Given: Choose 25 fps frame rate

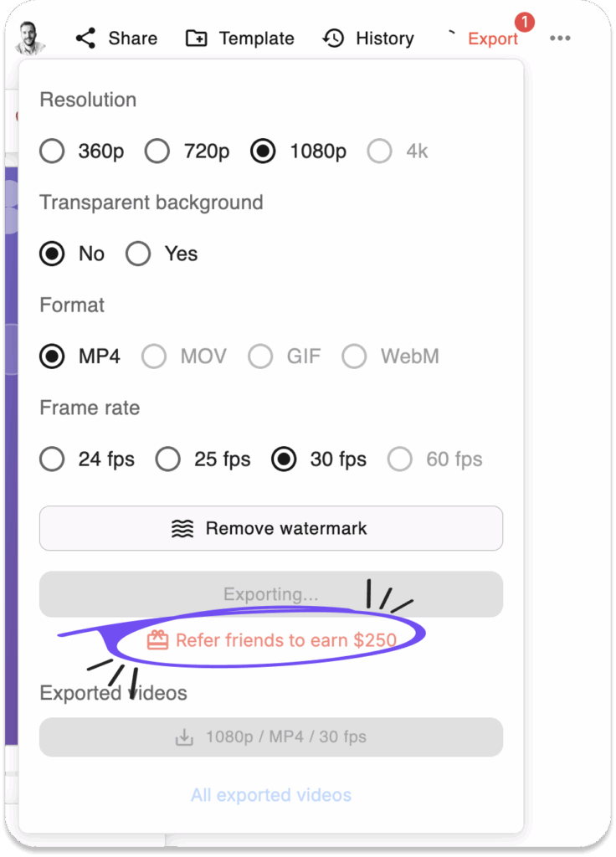Looking at the screenshot, I should coord(168,459).
